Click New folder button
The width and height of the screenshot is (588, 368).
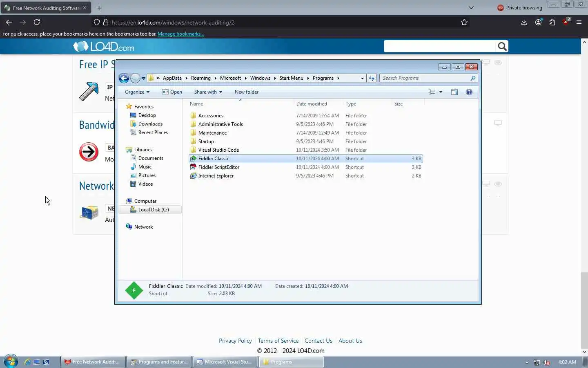click(x=247, y=92)
